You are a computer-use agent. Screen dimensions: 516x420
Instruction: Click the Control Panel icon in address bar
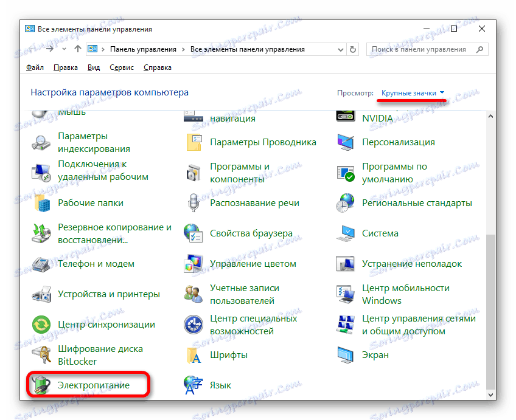point(93,49)
